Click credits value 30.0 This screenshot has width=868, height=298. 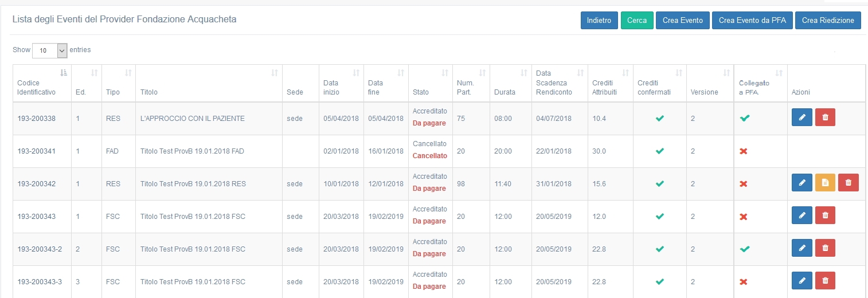599,151
